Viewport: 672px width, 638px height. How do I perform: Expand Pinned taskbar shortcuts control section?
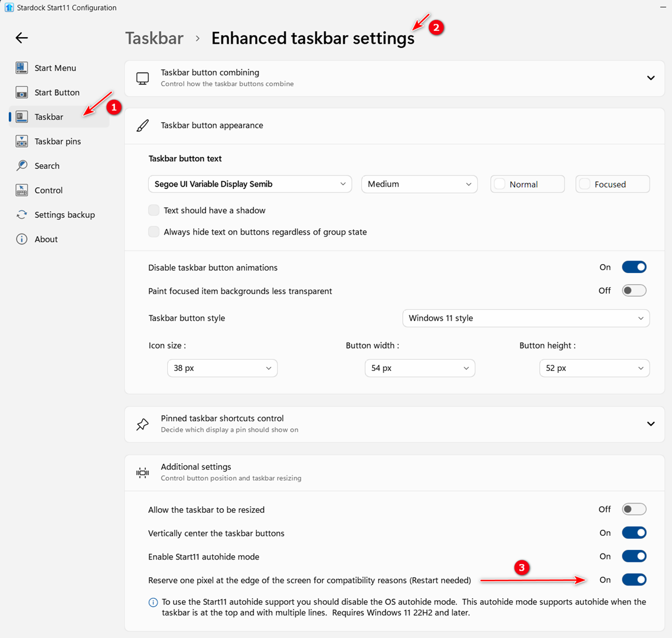651,424
